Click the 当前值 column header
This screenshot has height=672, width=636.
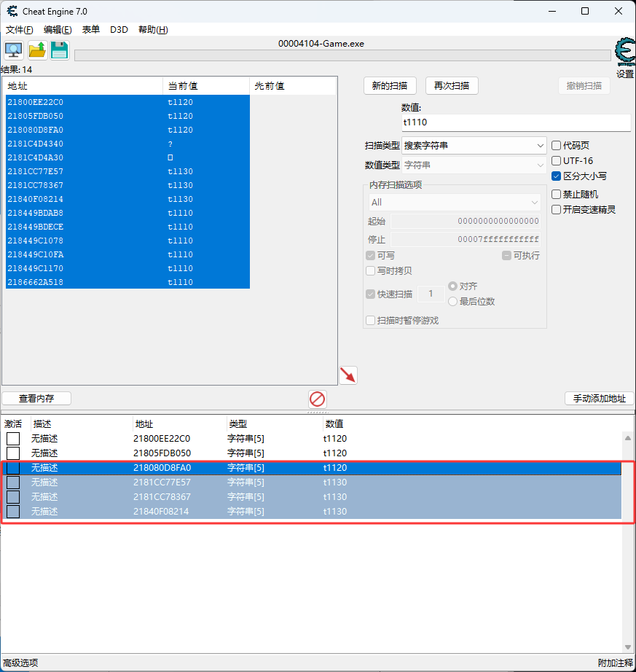point(206,86)
